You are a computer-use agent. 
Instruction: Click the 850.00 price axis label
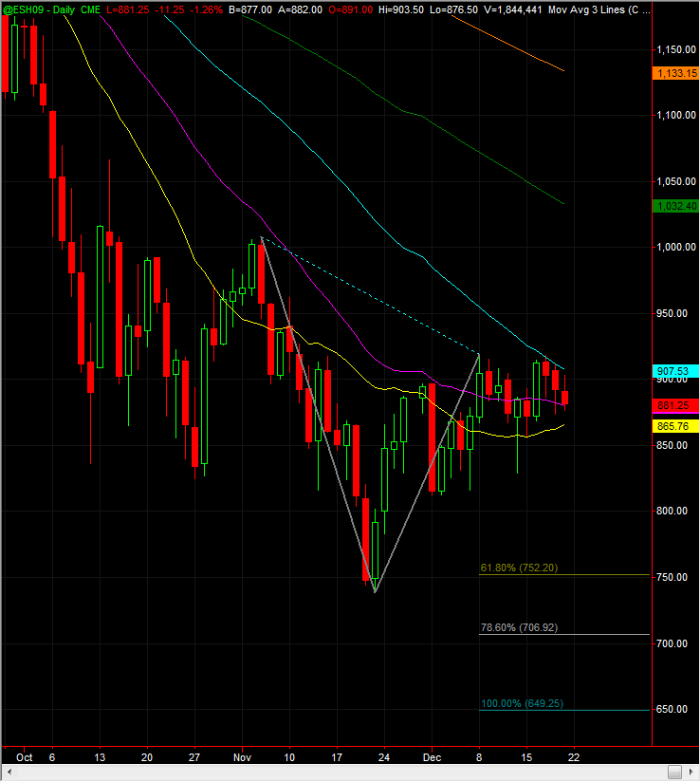tap(672, 445)
